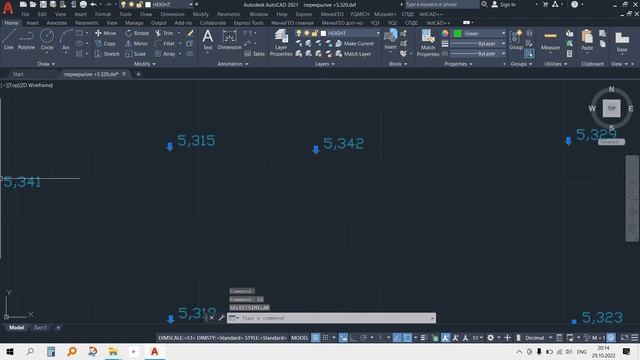Toggle lineweight display in status bar
This screenshot has width=640, height=360.
pos(423,338)
